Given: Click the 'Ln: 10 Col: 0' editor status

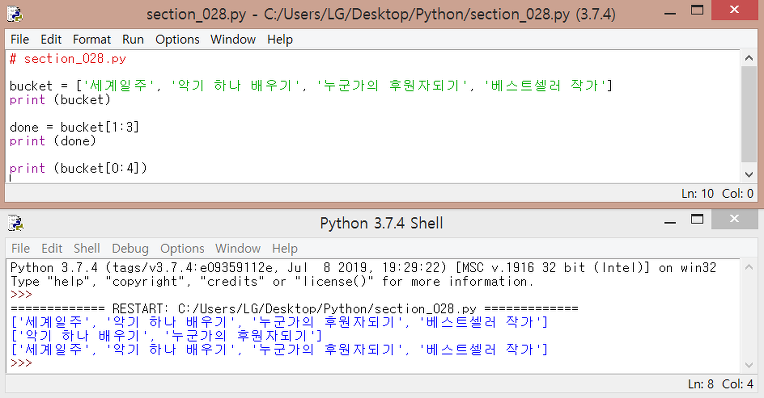Looking at the screenshot, I should pyautogui.click(x=717, y=193).
